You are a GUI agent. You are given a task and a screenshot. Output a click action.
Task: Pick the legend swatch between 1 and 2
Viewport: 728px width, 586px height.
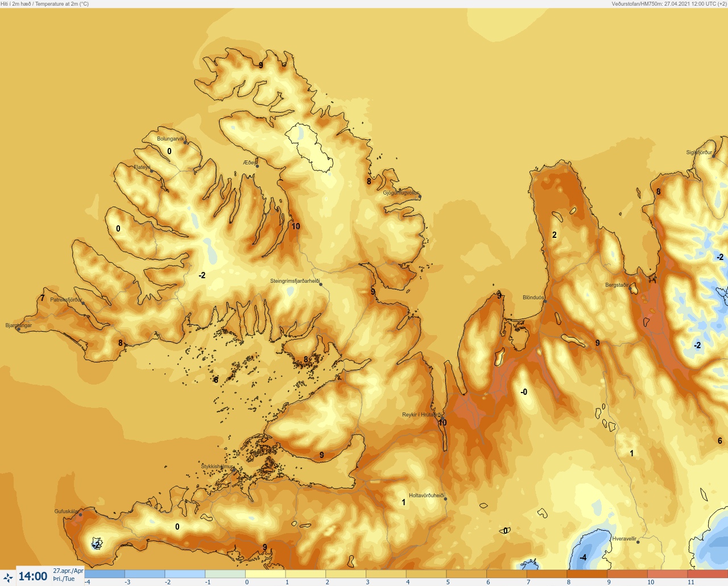[305, 574]
